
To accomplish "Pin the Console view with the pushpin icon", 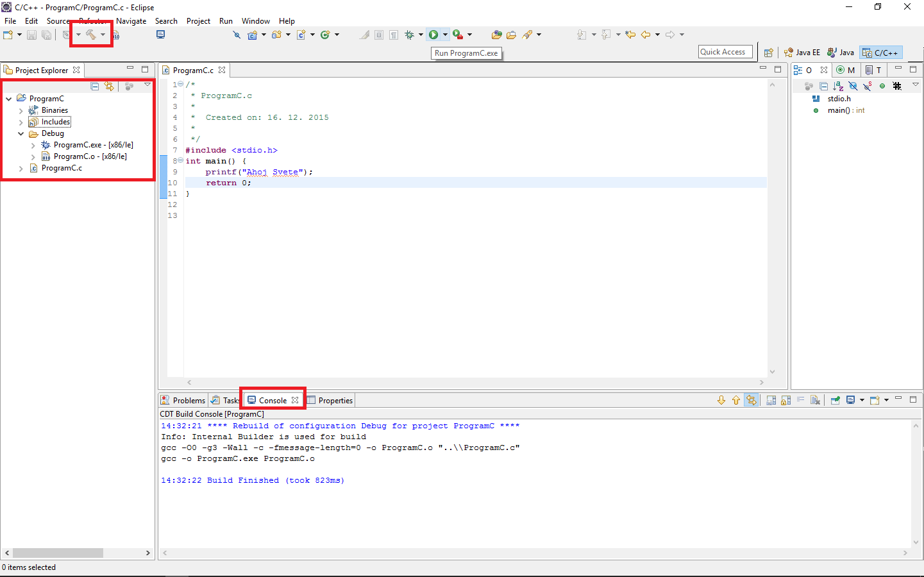I will point(836,399).
